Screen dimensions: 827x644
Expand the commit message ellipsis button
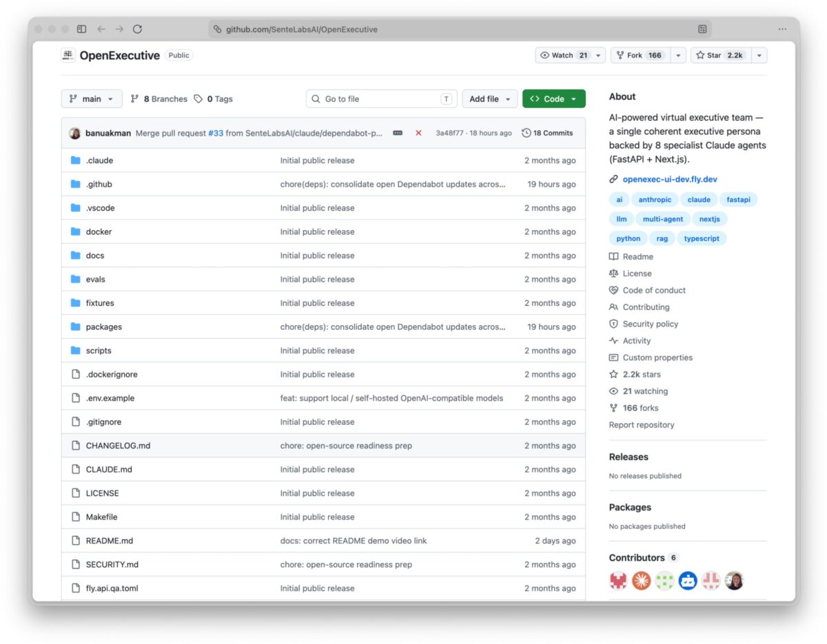click(x=398, y=133)
